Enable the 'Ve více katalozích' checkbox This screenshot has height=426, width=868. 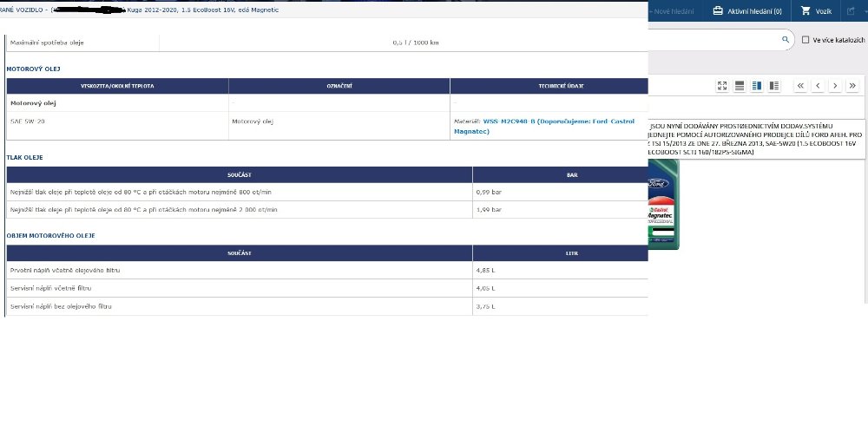coord(806,40)
